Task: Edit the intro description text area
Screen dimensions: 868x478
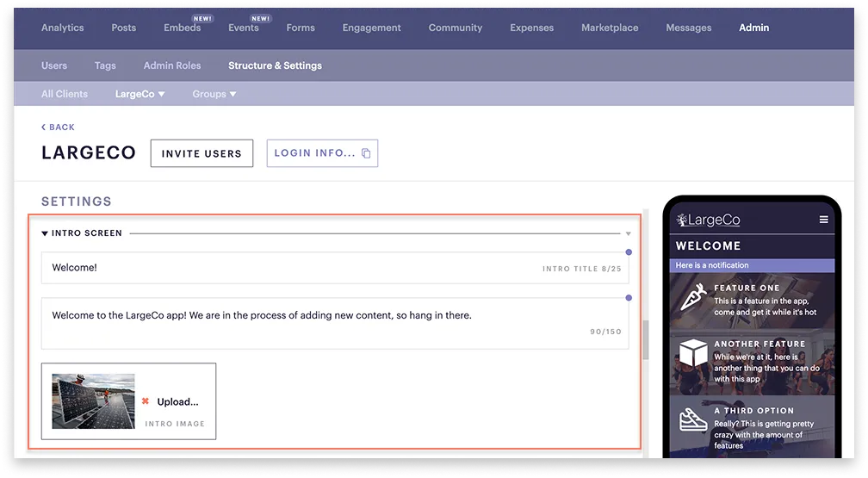Action: pyautogui.click(x=335, y=324)
